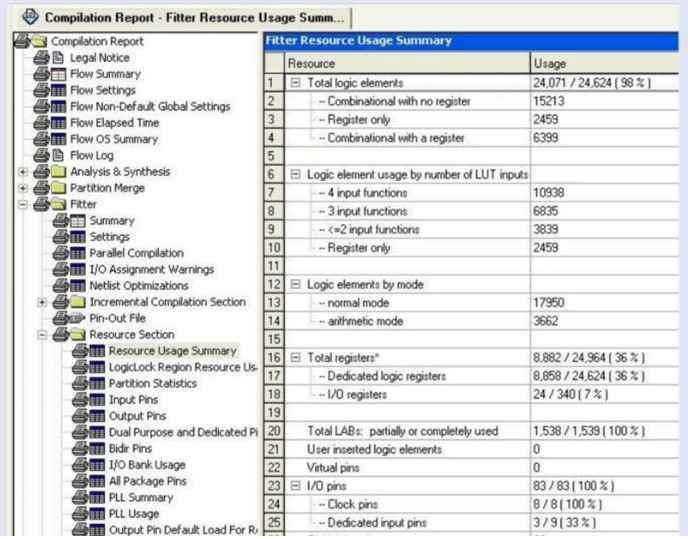
Task: Click the Flow Elapsed Time table icon
Action: click(x=58, y=122)
